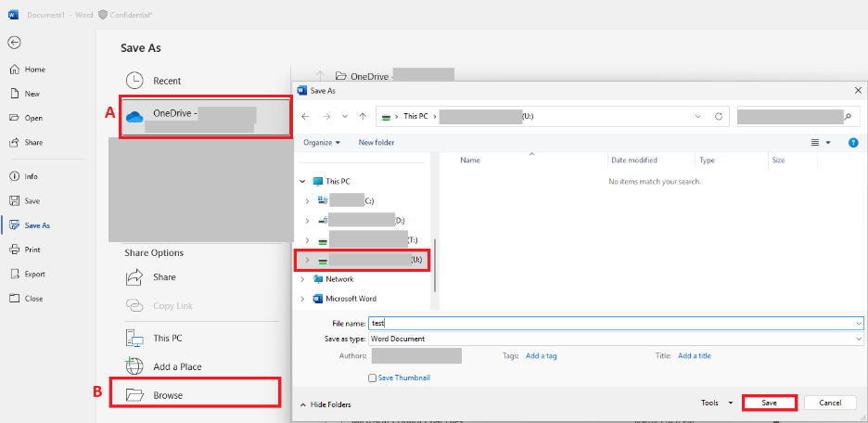Open recent locations dropdown in dialog
Viewport: 868px width, 423px height.
click(345, 116)
